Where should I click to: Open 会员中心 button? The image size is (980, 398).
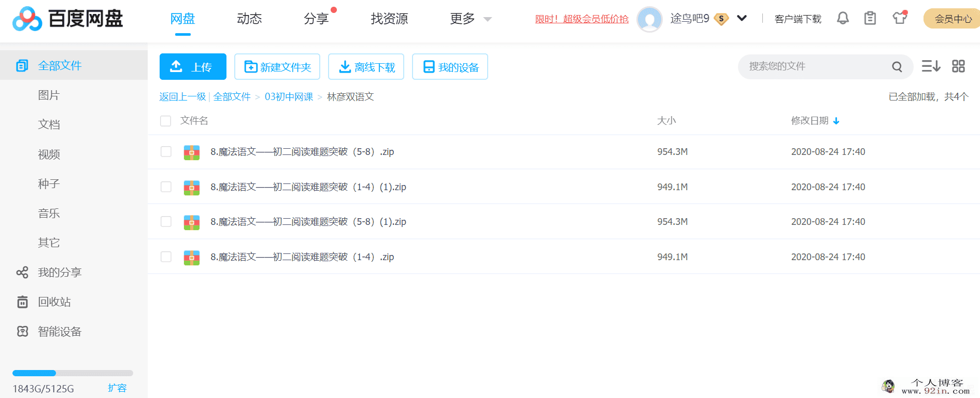[x=951, y=19]
